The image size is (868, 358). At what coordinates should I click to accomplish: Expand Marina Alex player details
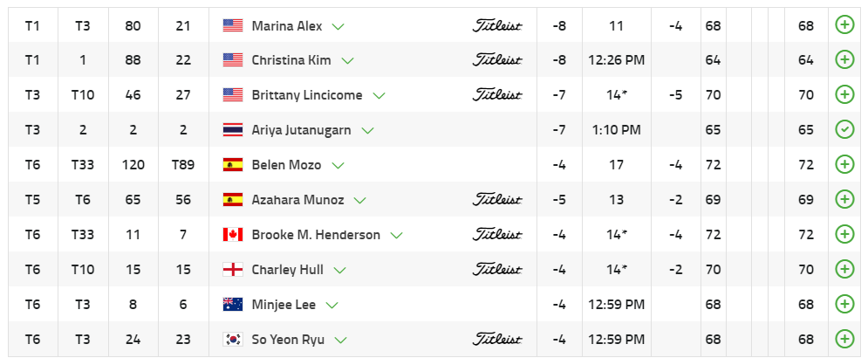pyautogui.click(x=338, y=26)
